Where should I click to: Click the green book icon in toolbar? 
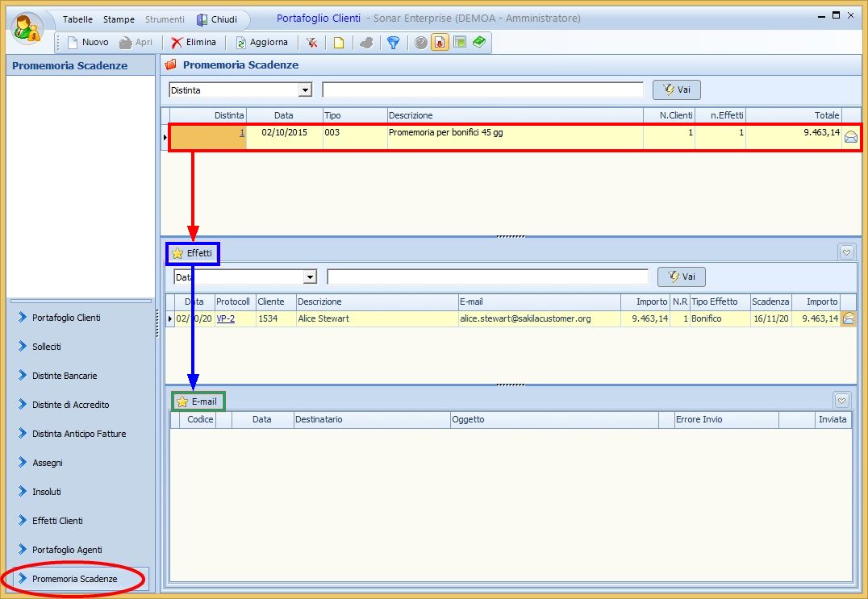tap(479, 43)
